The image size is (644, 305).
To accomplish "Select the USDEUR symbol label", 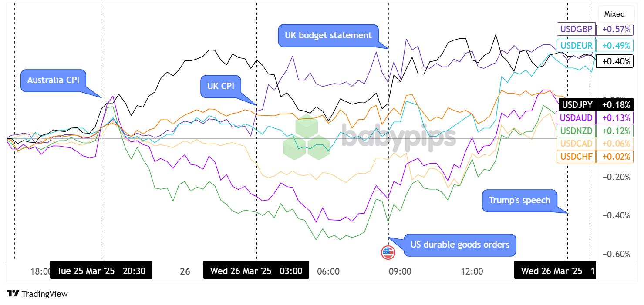I will pyautogui.click(x=577, y=45).
